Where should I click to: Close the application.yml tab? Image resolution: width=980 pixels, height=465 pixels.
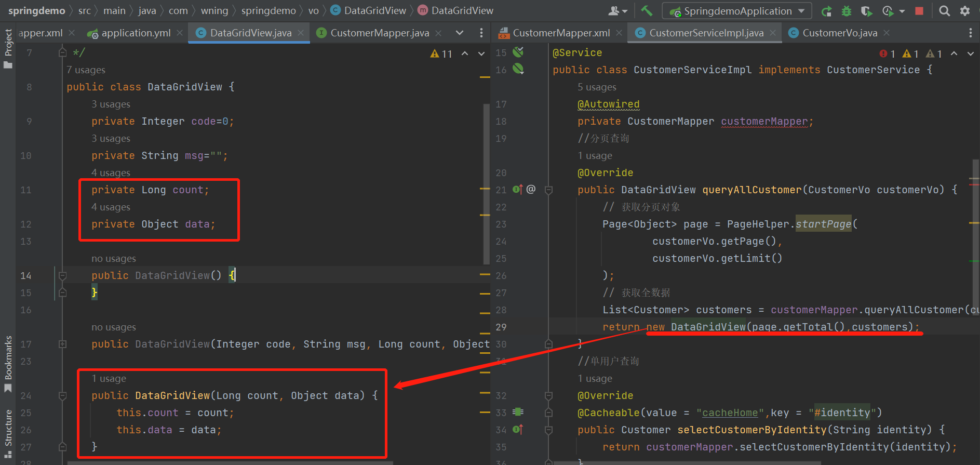point(180,33)
